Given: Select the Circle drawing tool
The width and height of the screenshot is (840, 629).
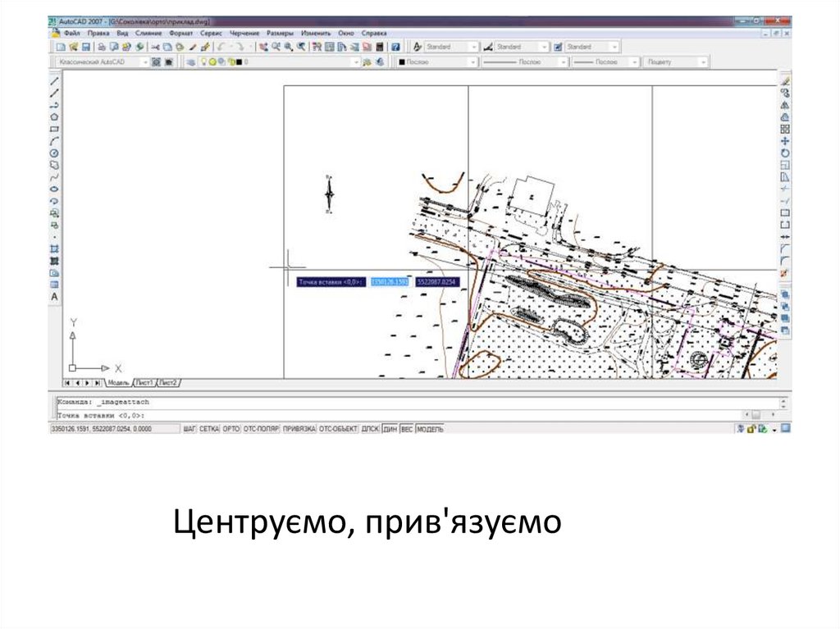Looking at the screenshot, I should point(54,153).
